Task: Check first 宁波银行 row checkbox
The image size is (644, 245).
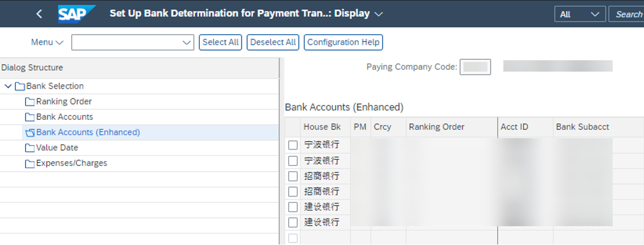Action: [293, 145]
